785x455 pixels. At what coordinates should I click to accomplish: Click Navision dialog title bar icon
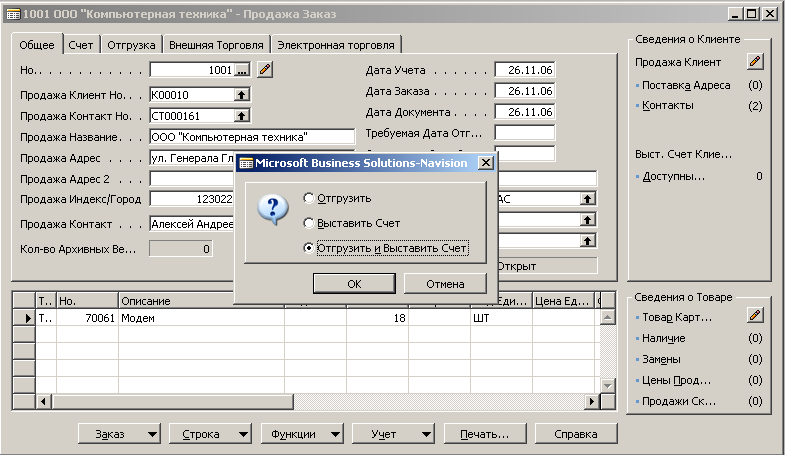coord(246,163)
